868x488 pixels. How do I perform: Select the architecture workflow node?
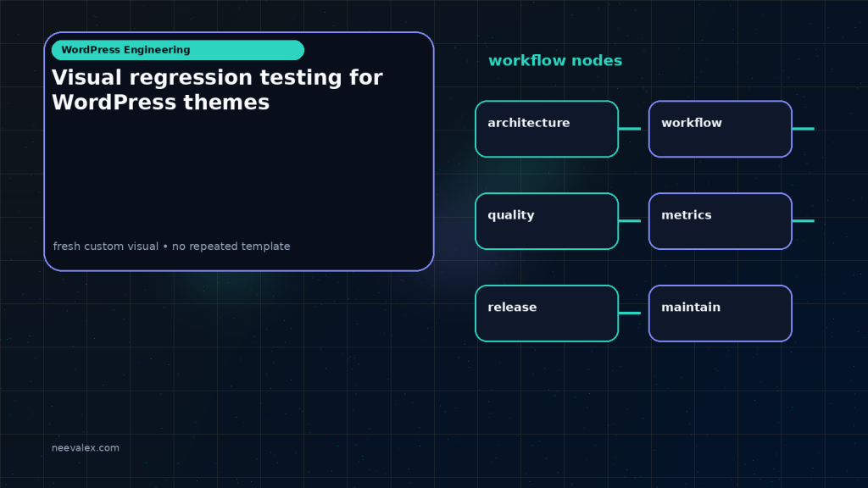pos(547,129)
